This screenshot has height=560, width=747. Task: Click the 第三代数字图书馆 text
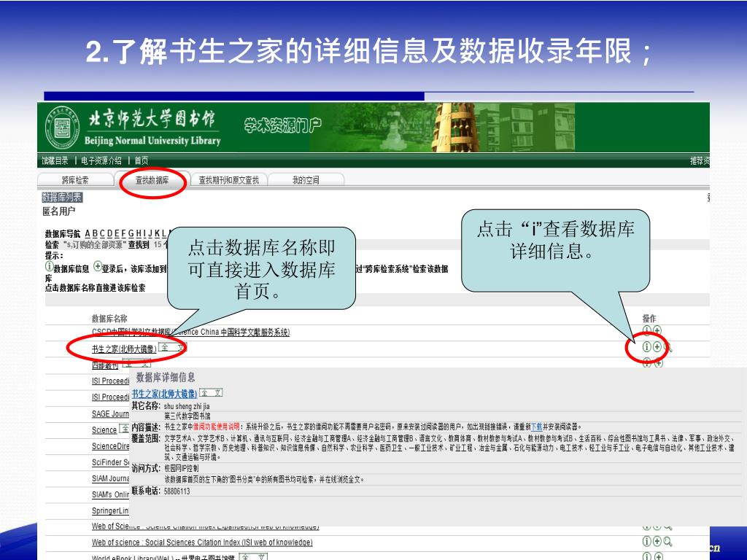tap(187, 416)
